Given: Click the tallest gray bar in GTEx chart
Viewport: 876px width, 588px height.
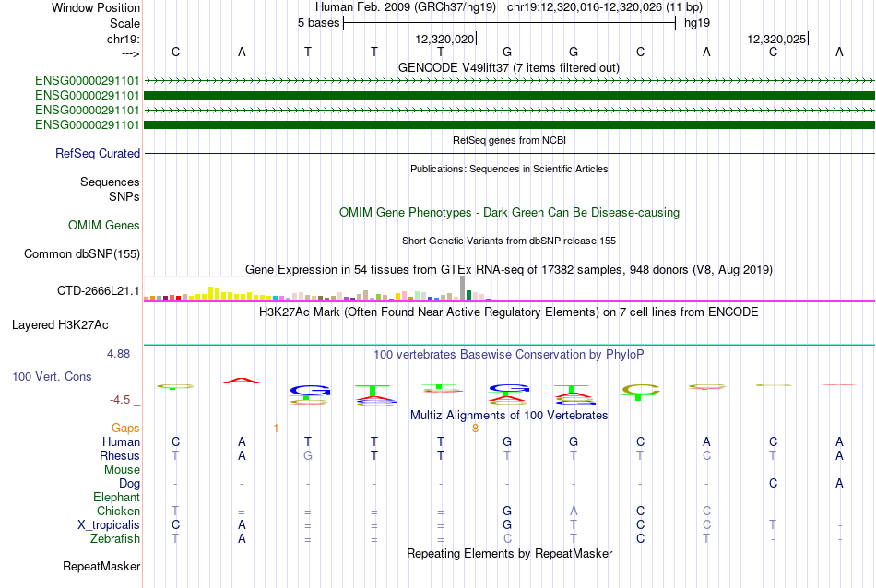Looking at the screenshot, I should tap(462, 288).
